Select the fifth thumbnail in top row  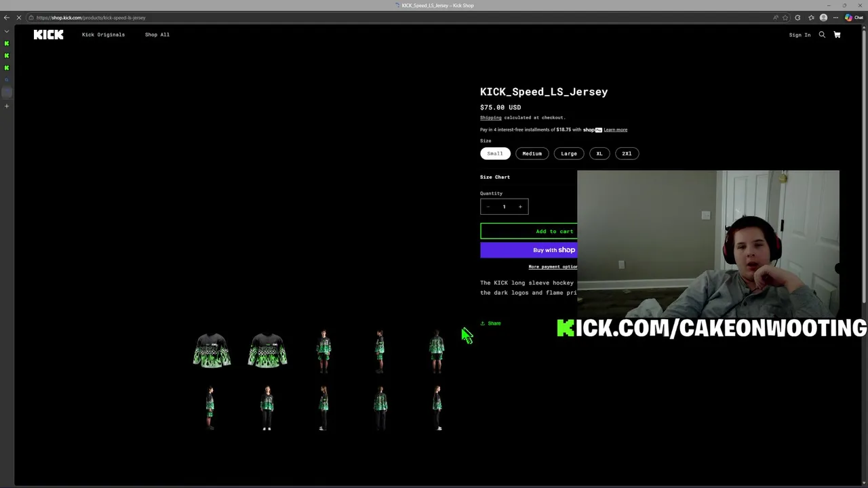436,352
